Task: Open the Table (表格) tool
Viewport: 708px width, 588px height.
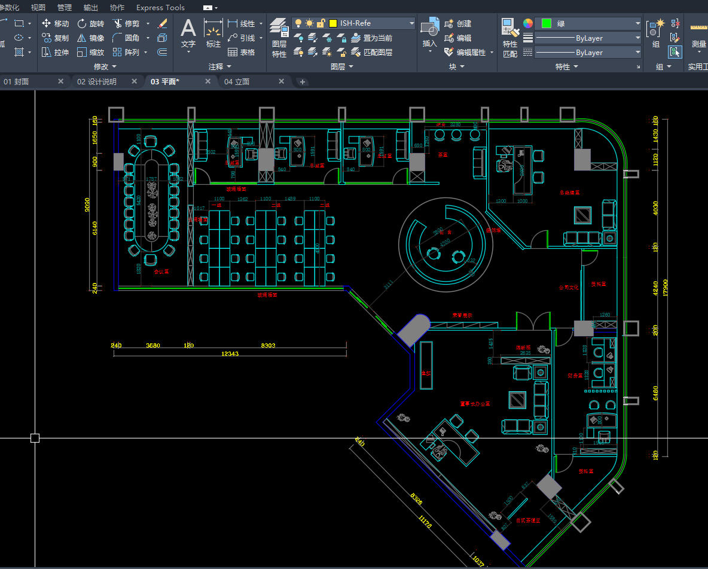Action: pos(241,52)
